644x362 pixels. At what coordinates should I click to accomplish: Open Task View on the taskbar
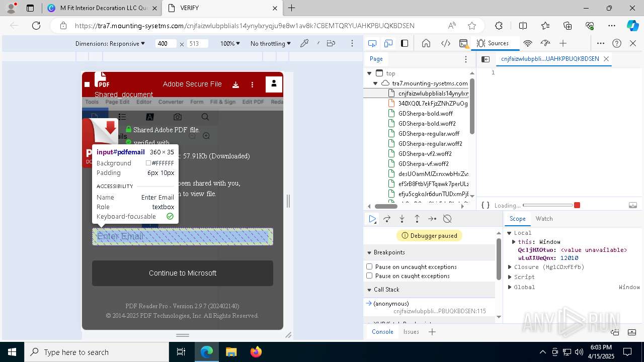[x=181, y=352]
